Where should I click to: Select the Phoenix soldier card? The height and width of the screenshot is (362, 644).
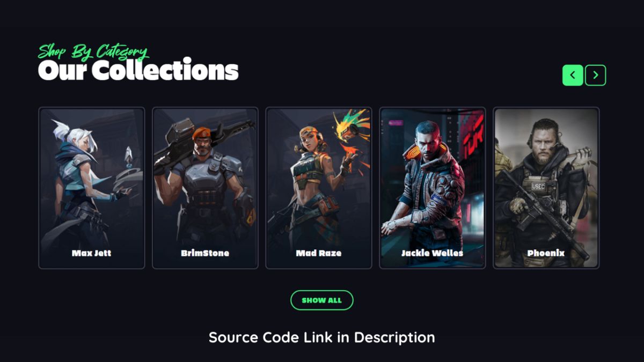[x=546, y=188]
